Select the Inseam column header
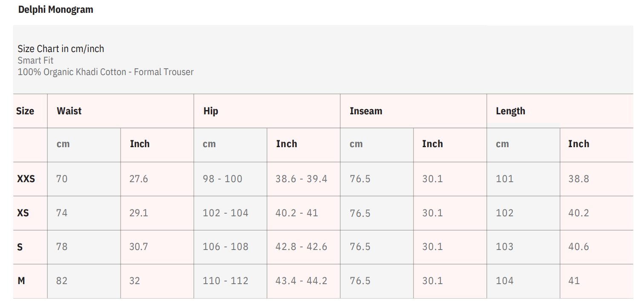The height and width of the screenshot is (305, 644). (366, 111)
